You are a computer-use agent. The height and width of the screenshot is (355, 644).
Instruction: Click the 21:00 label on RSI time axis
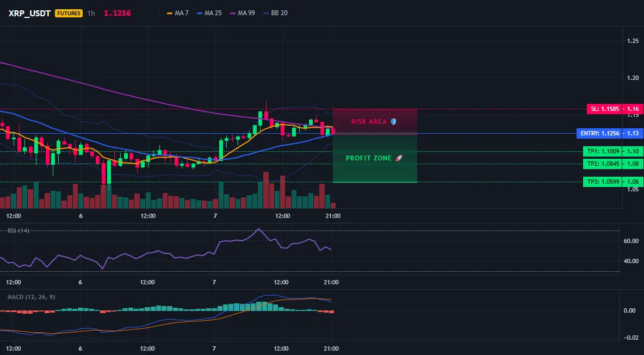[331, 282]
